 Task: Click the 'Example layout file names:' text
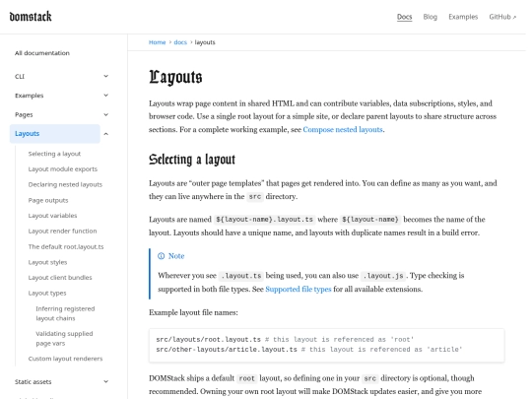point(193,312)
